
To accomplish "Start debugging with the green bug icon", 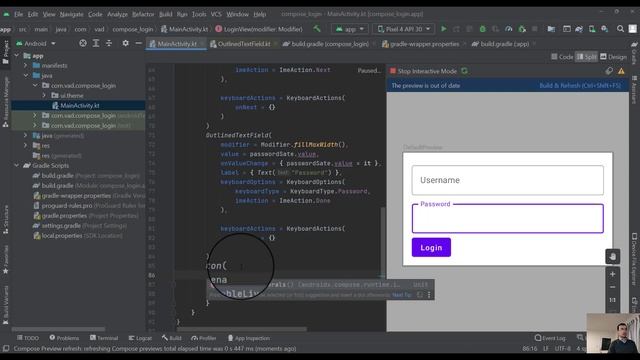I will (482, 29).
